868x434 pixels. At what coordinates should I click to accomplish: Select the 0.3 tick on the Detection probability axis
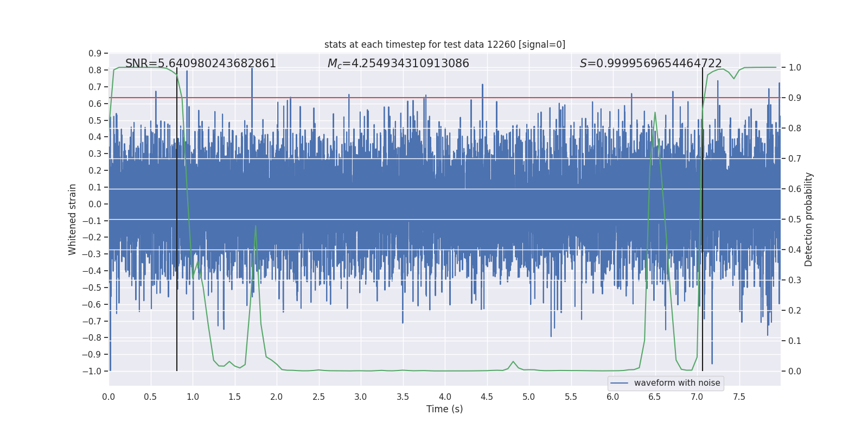tap(795, 280)
